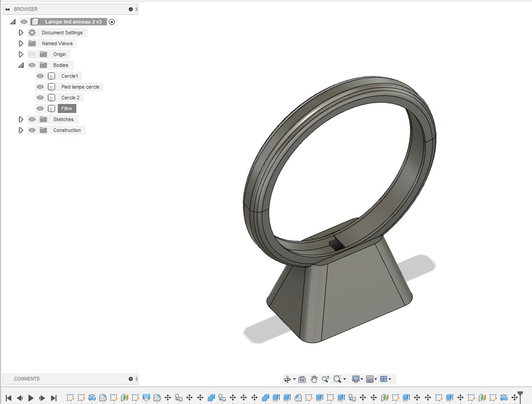Step timeline back one feature

(x=20, y=398)
